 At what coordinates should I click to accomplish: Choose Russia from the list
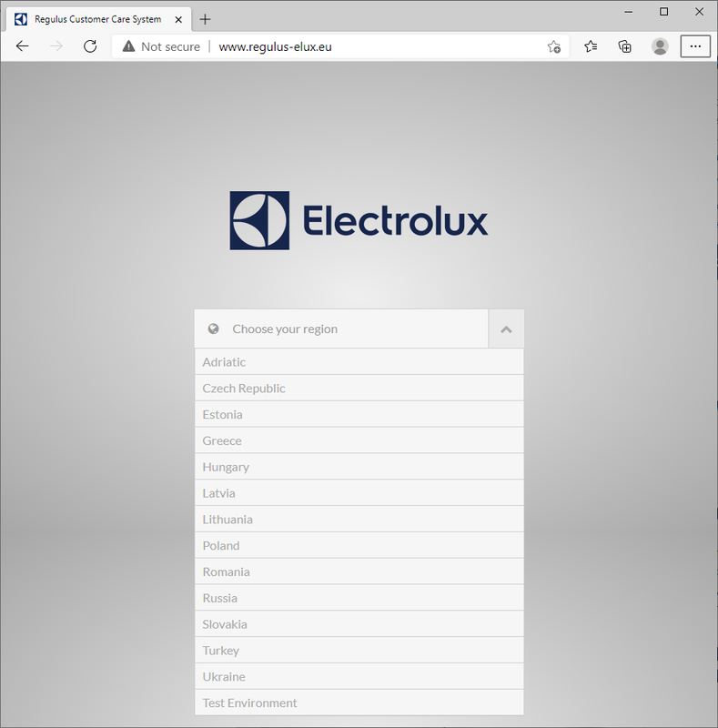click(359, 598)
